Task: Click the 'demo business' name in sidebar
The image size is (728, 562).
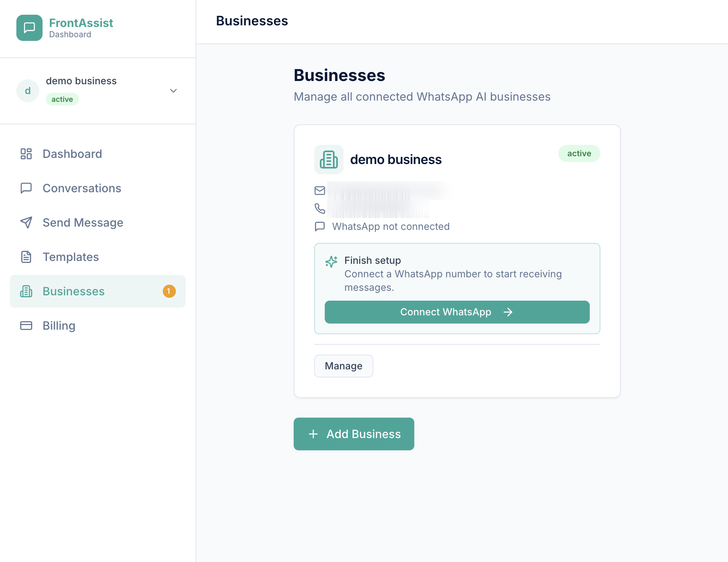Action: click(x=81, y=81)
